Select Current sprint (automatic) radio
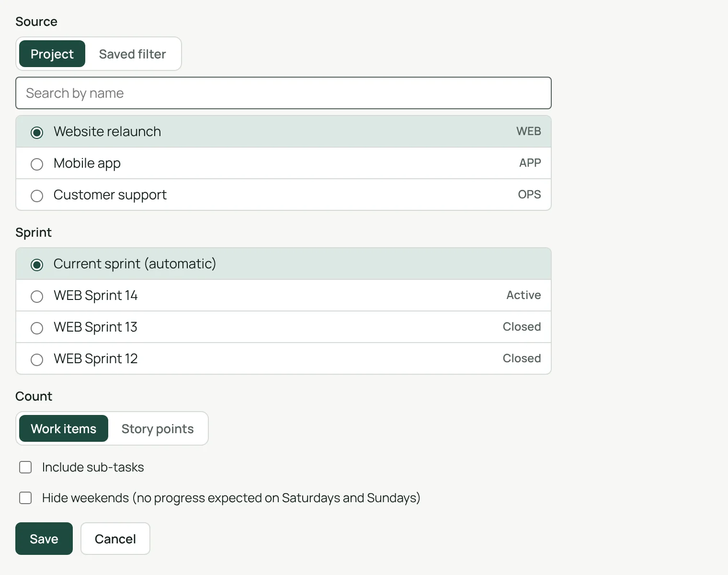This screenshot has width=728, height=575. pos(37,264)
